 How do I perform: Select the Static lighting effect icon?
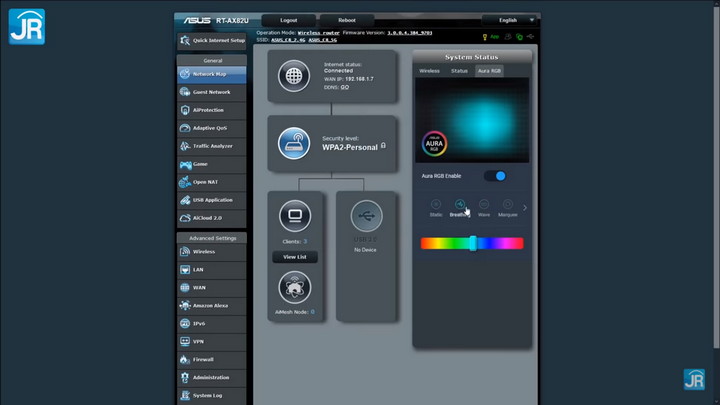pyautogui.click(x=436, y=204)
